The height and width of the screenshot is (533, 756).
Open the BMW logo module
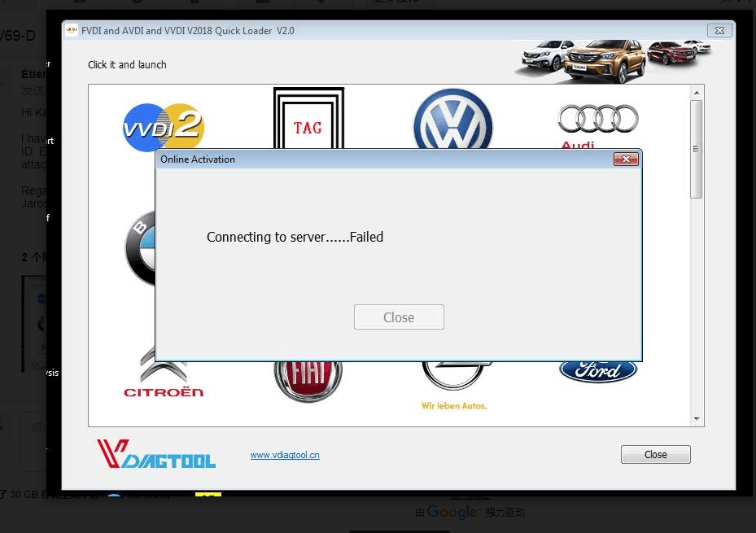(x=141, y=248)
